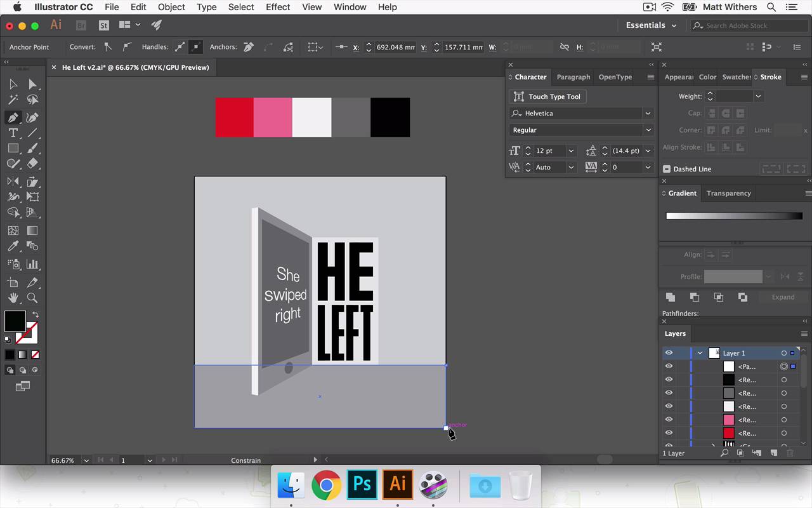This screenshot has width=812, height=508.
Task: Select the Artboard tool
Action: pos(13,282)
